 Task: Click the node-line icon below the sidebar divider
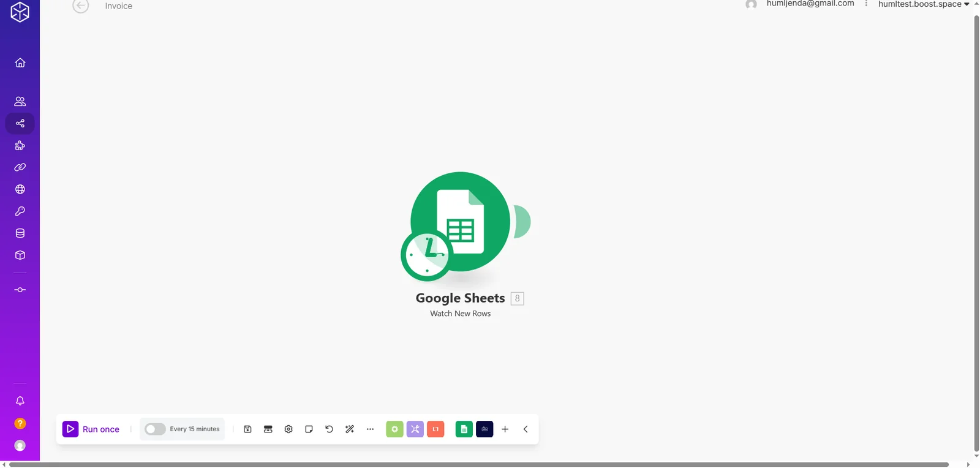[x=20, y=290]
